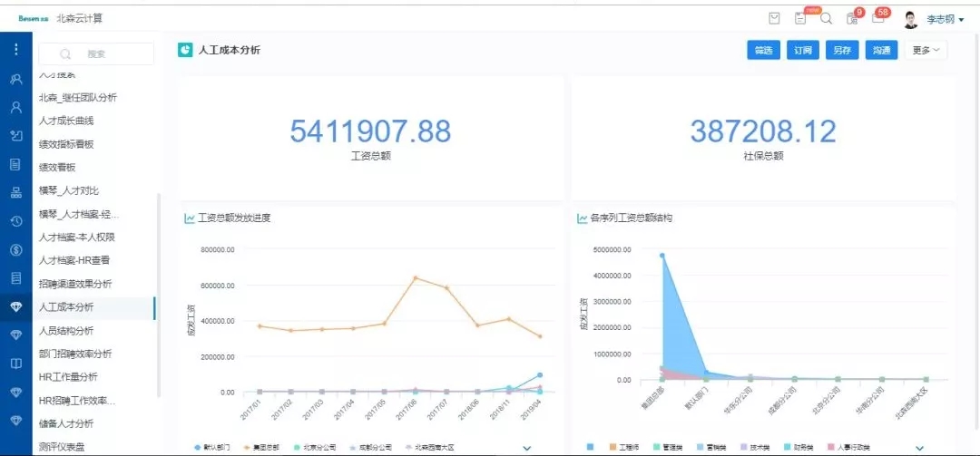This screenshot has width=980, height=456.
Task: Open the org hierarchy sidebar icon
Action: 16,192
